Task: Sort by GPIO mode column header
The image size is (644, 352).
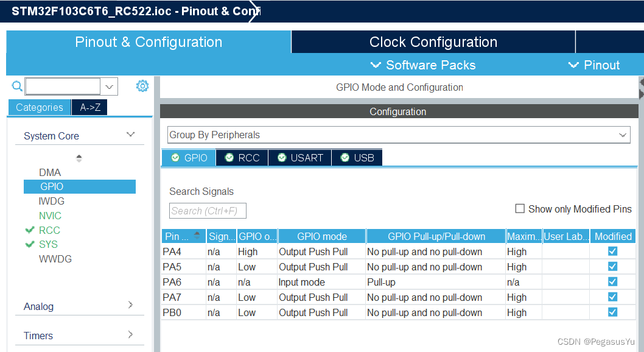Action: click(321, 236)
